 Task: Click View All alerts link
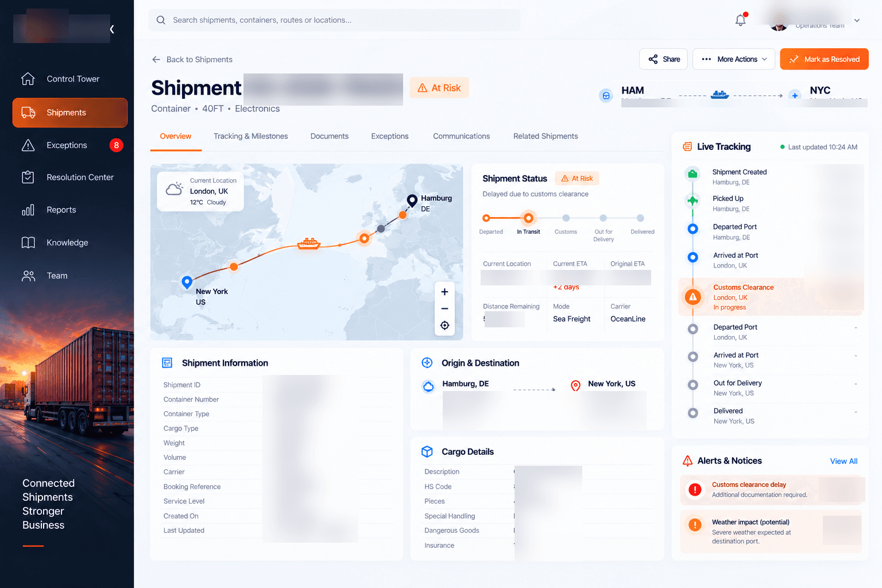click(x=844, y=461)
